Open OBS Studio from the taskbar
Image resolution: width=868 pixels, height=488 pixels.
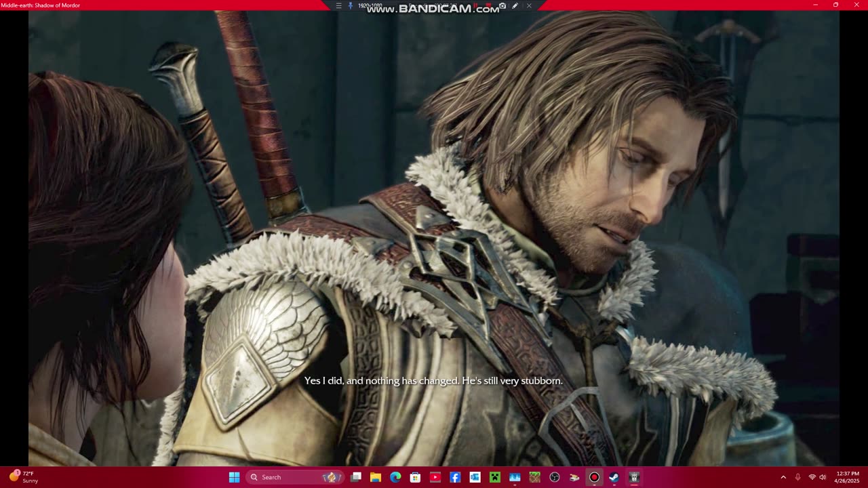tap(555, 477)
